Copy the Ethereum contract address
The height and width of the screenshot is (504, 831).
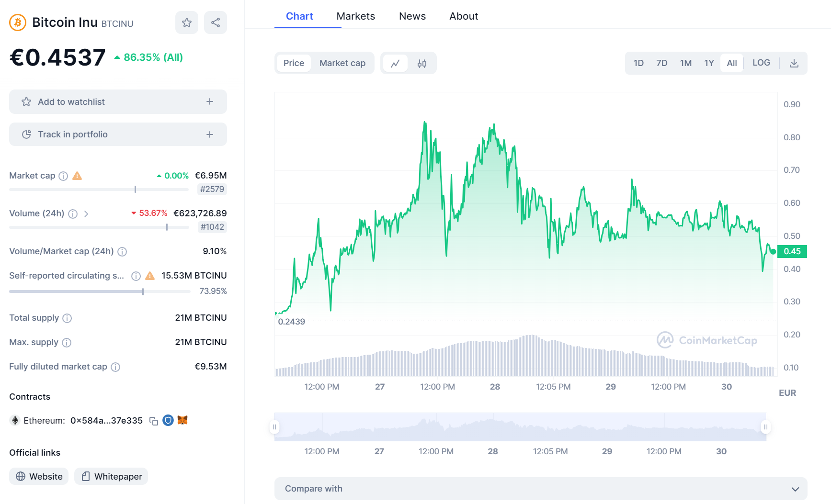(154, 421)
